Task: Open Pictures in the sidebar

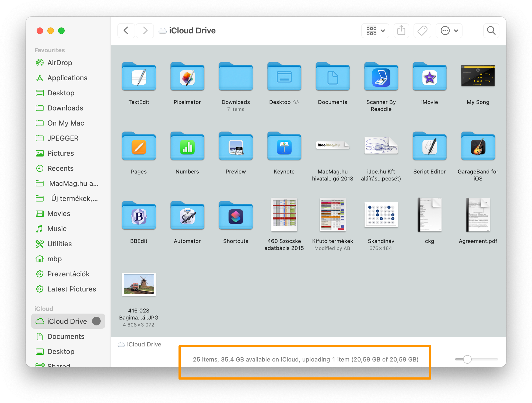Action: tap(68, 153)
